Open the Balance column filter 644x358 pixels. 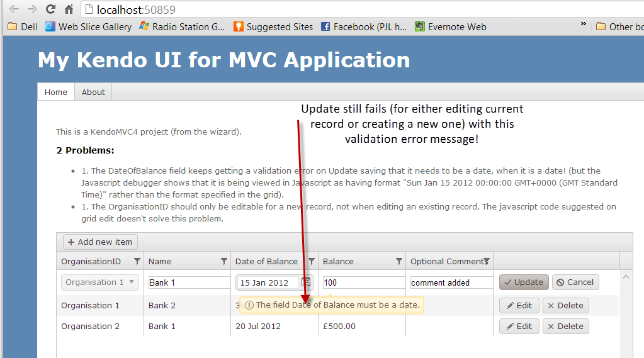click(x=399, y=261)
